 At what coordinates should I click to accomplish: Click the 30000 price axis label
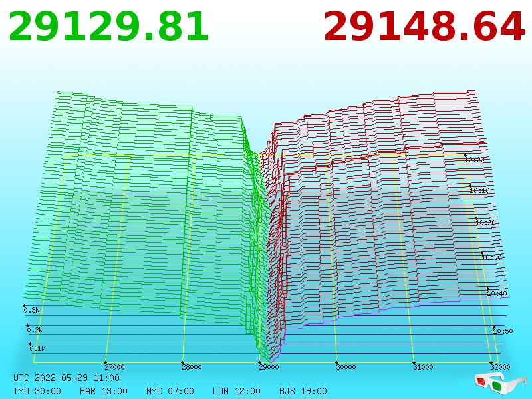point(346,367)
